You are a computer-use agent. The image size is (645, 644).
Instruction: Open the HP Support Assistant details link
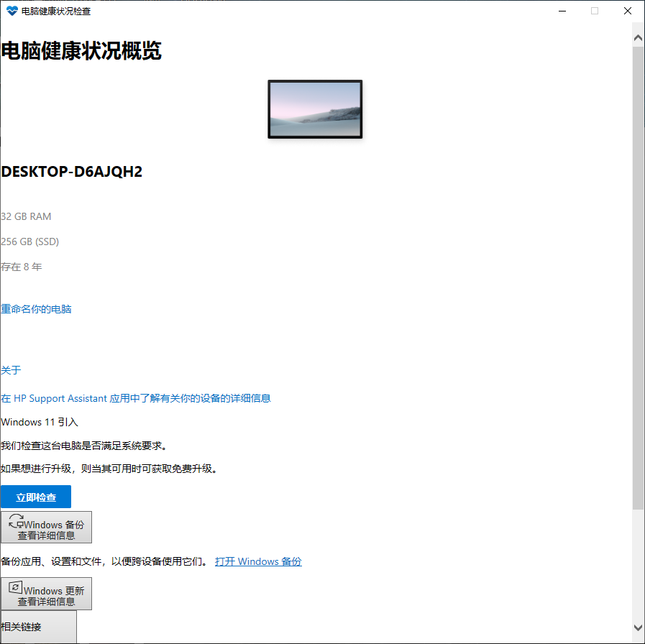pyautogui.click(x=136, y=398)
